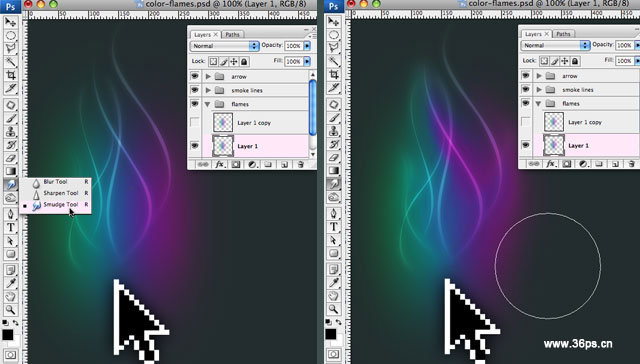This screenshot has width=640, height=364.
Task: Add layer mask in right Layers panel
Action: coord(567,164)
